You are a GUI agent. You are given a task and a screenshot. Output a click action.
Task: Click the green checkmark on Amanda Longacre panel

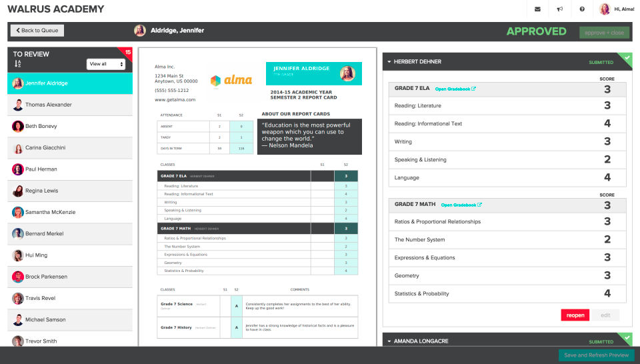click(627, 338)
